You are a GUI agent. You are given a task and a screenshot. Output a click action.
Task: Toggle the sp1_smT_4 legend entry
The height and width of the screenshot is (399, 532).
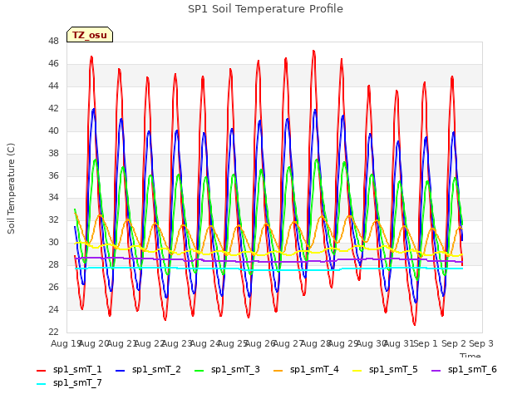[306, 369]
